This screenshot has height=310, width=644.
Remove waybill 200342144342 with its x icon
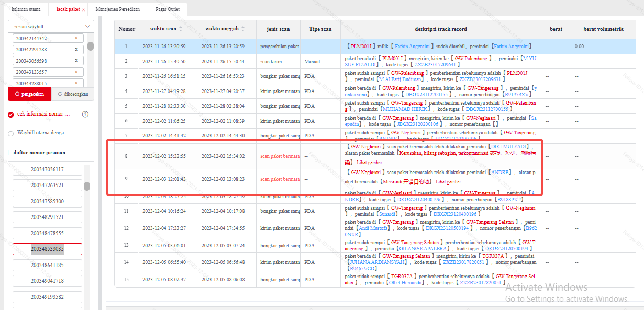click(76, 38)
